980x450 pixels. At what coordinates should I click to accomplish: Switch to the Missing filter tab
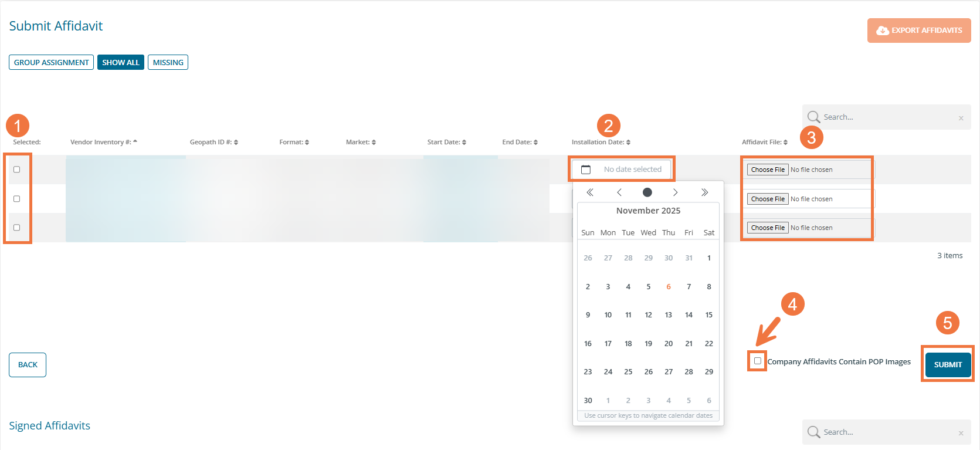[x=168, y=62]
